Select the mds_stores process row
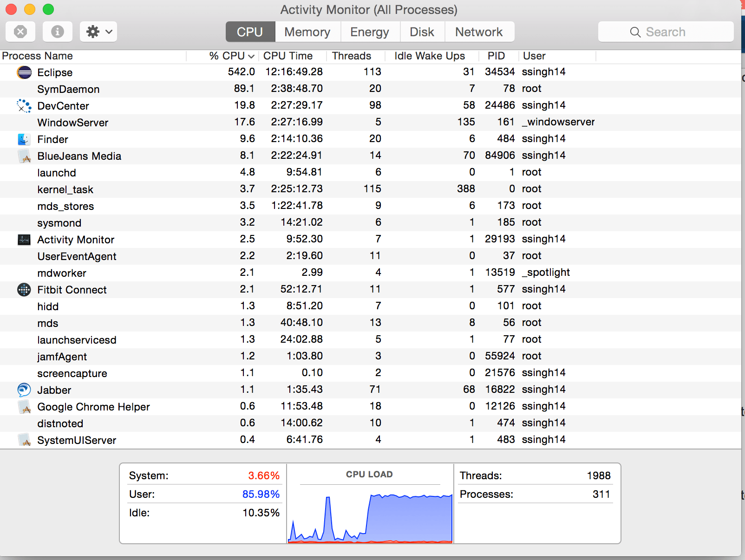Screen dimensions: 745x560 tap(371, 206)
